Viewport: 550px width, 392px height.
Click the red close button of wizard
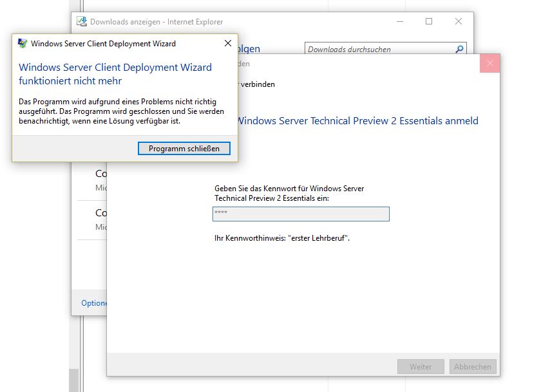pos(489,63)
